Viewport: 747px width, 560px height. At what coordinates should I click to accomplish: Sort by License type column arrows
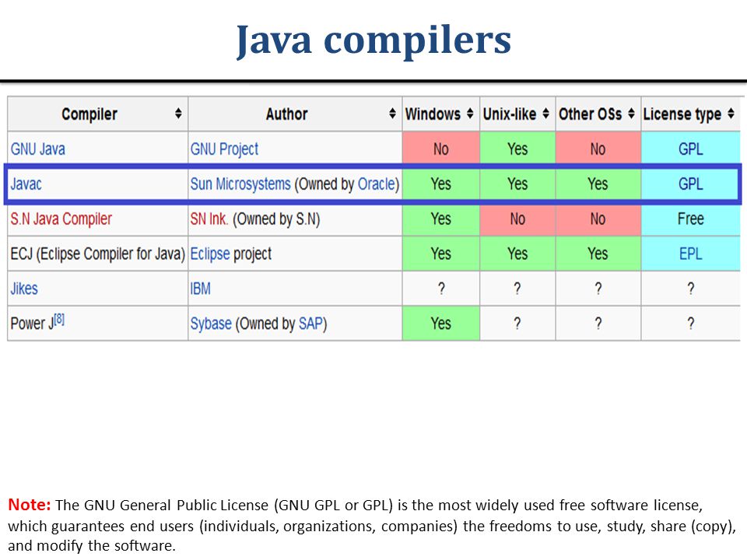point(731,114)
